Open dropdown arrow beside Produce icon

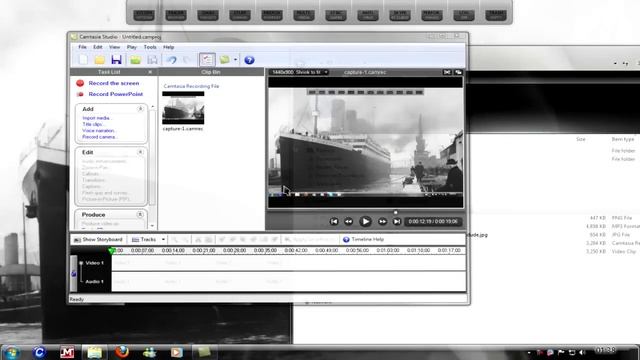pyautogui.click(x=236, y=60)
